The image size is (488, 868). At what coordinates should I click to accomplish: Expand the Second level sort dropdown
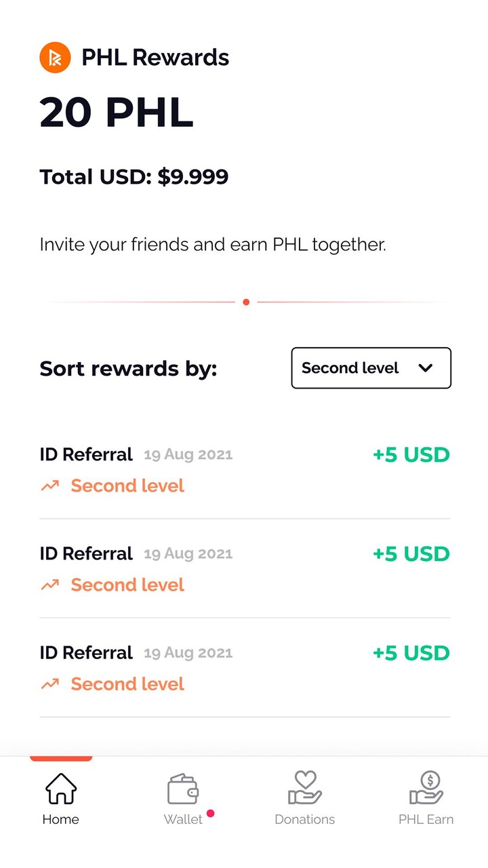[x=371, y=368]
